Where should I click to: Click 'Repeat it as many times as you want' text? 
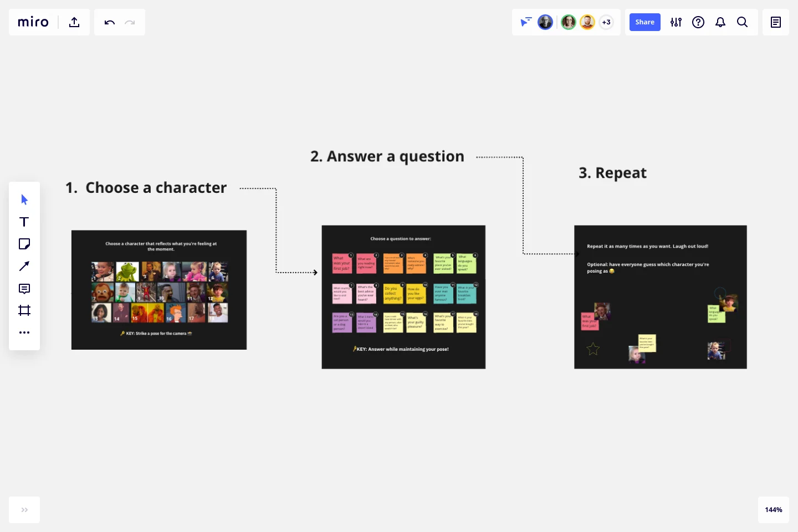point(647,246)
